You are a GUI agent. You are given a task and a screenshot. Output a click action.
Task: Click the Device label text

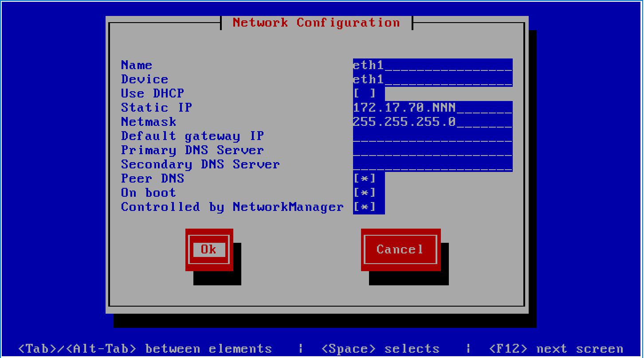(145, 79)
